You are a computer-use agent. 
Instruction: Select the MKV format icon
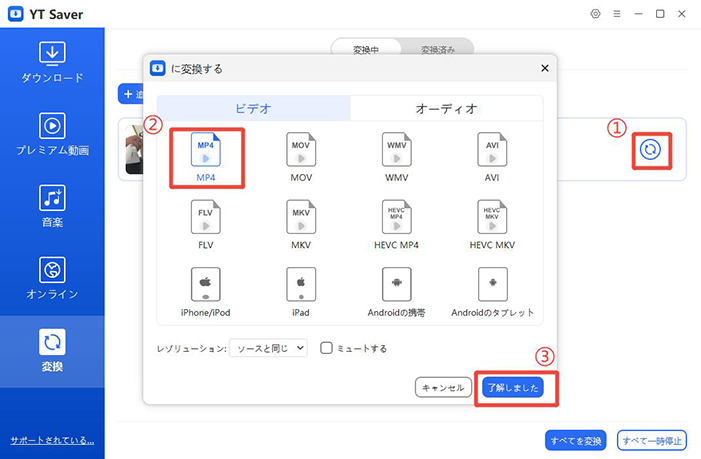coord(301,217)
